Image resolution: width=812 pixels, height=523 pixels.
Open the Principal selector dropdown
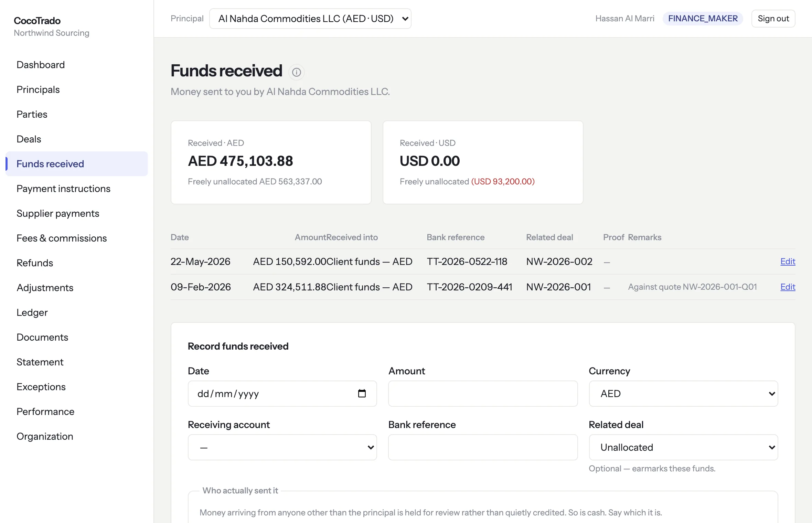click(310, 19)
